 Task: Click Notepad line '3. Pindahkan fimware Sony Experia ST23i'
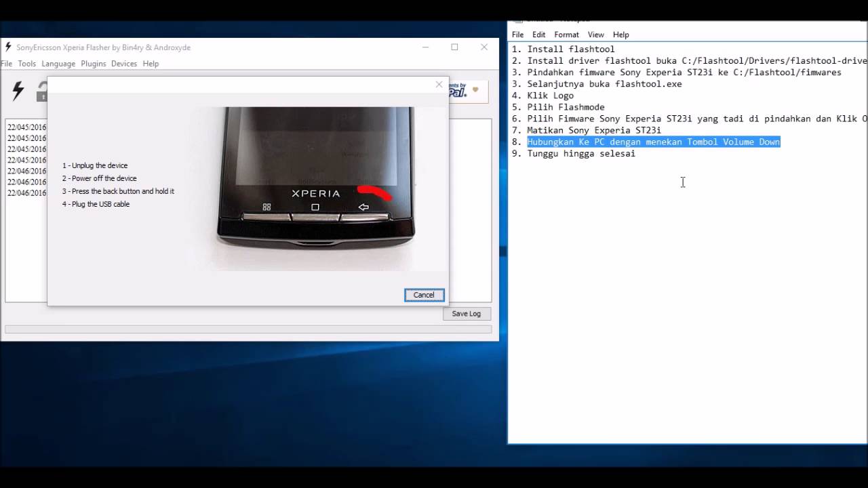[676, 72]
